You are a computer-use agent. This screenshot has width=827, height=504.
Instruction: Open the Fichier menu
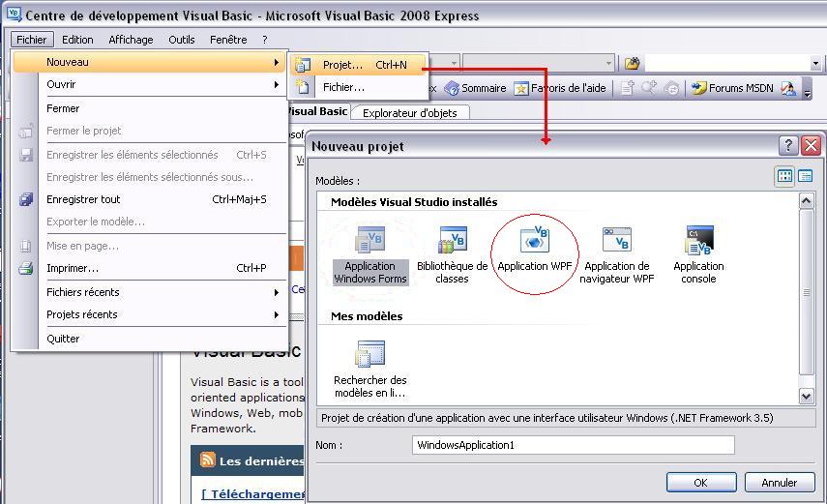[x=32, y=40]
